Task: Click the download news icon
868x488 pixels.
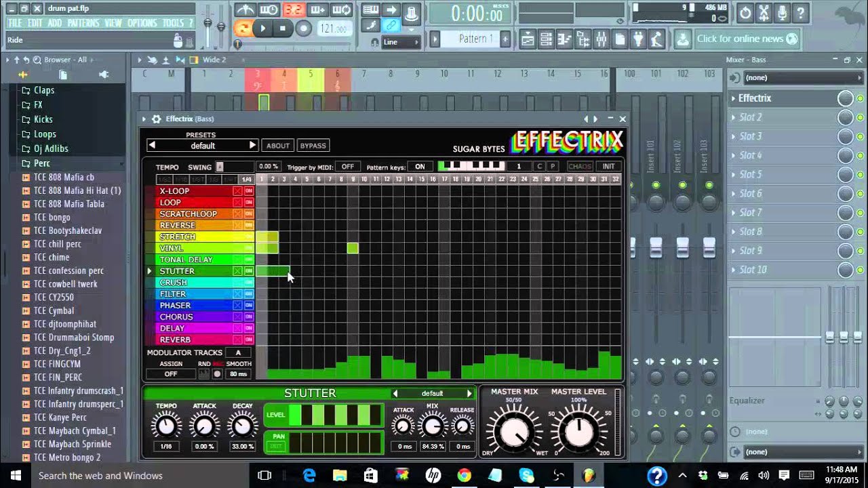Action: (x=683, y=39)
